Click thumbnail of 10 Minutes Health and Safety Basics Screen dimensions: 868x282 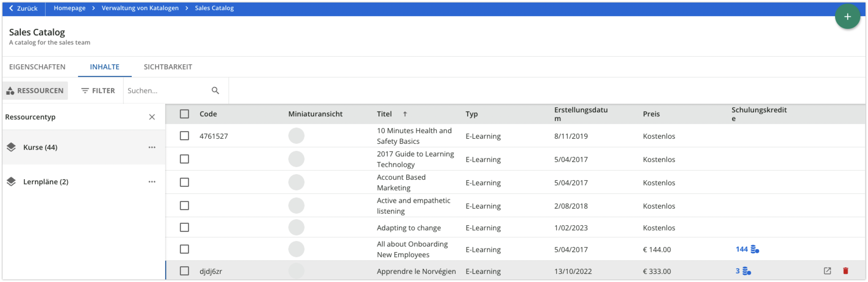tap(296, 136)
